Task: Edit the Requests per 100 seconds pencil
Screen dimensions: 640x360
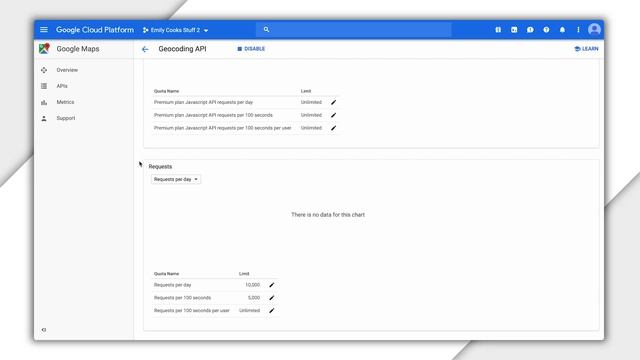Action: (x=271, y=298)
